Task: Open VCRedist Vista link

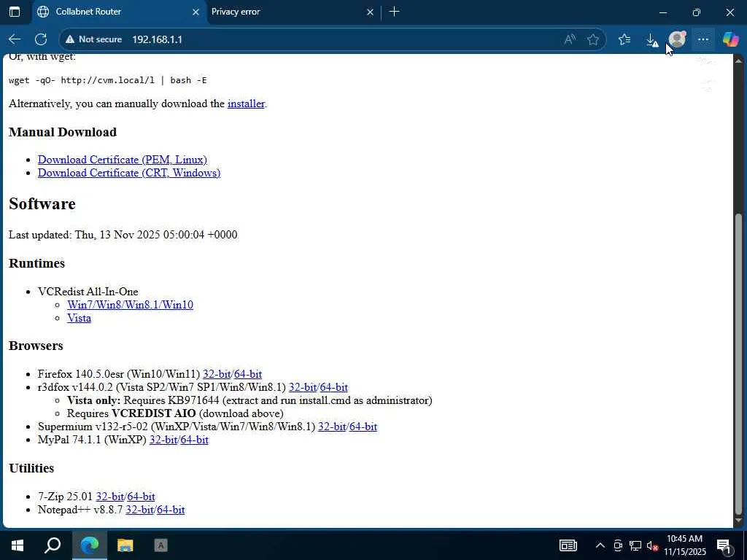Action: [x=79, y=318]
